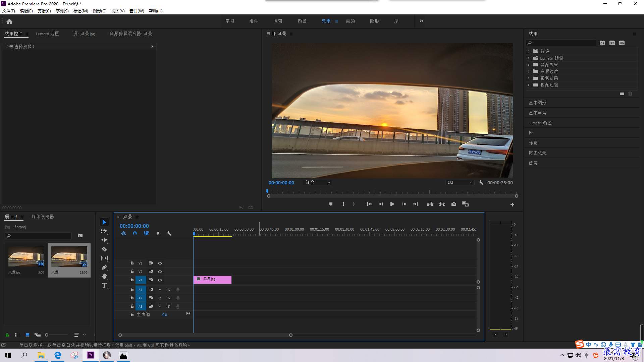Select the Razor tool

click(x=104, y=249)
